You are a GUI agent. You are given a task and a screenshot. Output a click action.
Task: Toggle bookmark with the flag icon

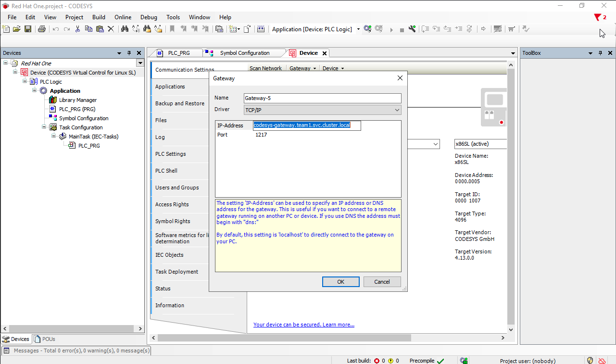click(x=172, y=29)
